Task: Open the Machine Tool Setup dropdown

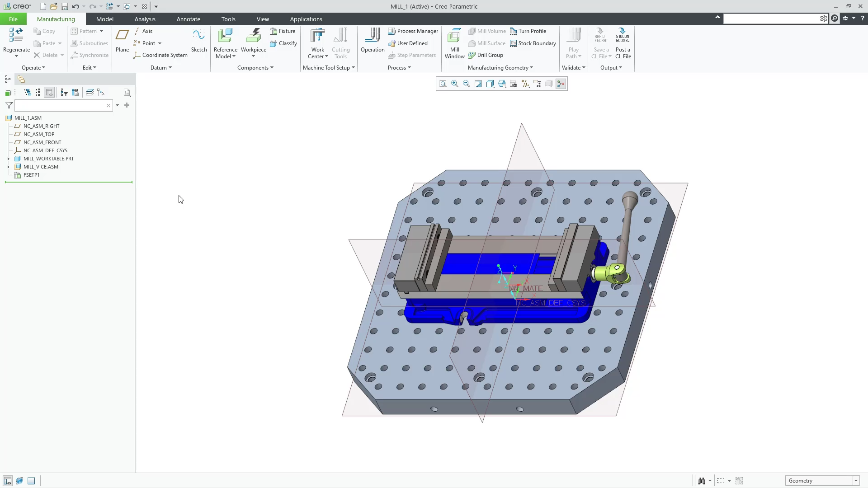Action: pyautogui.click(x=329, y=68)
